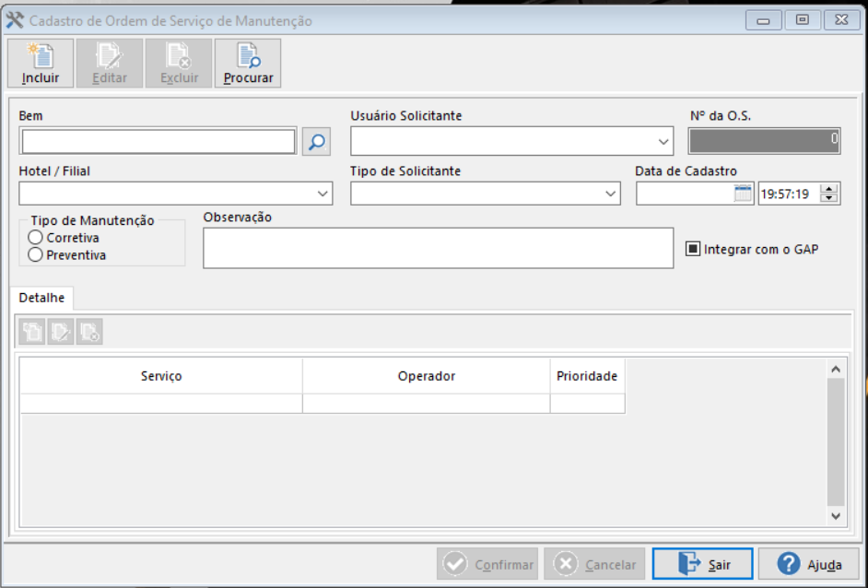Open Procurar search in toolbar
The image size is (868, 588).
point(248,63)
